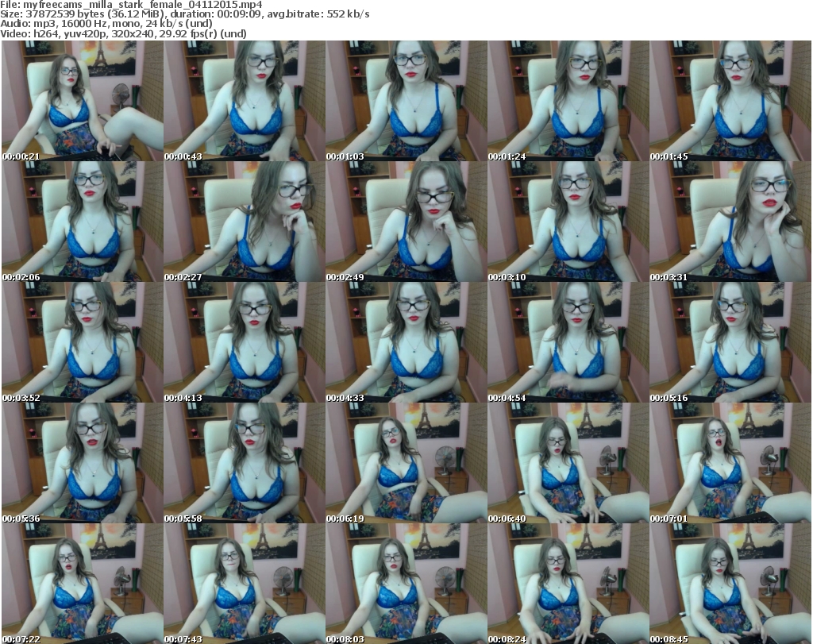Select the 'Video: h264, yuv420p' info line
This screenshot has width=813, height=644.
tap(123, 33)
